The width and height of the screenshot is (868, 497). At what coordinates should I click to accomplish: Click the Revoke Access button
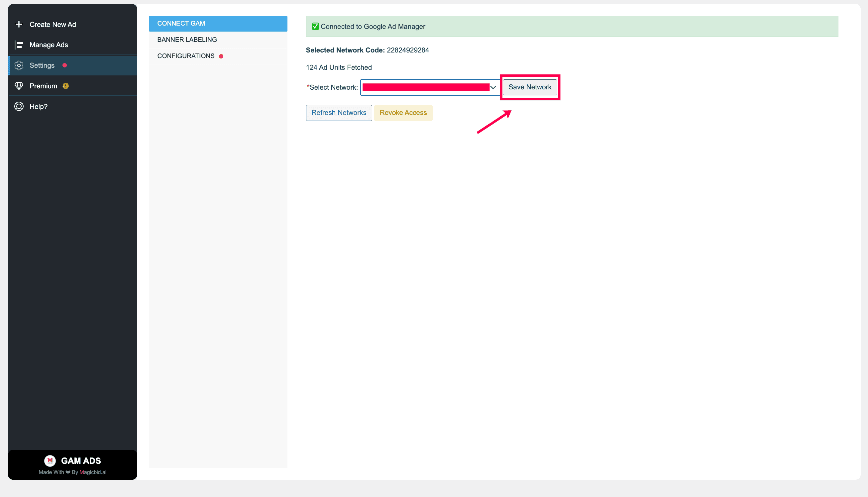(403, 113)
